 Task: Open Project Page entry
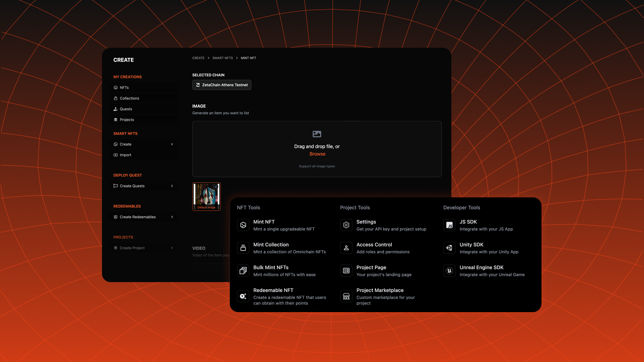click(x=376, y=271)
